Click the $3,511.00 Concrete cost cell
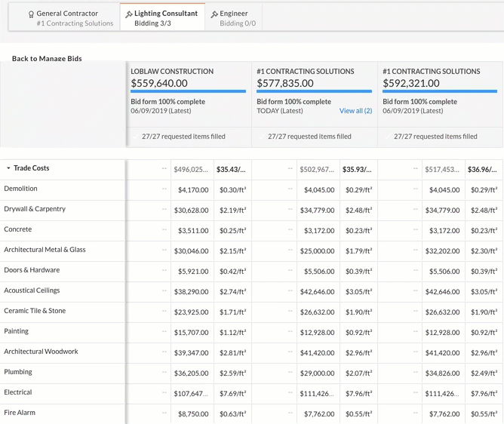Screen dimensions: 504x424 pos(192,231)
